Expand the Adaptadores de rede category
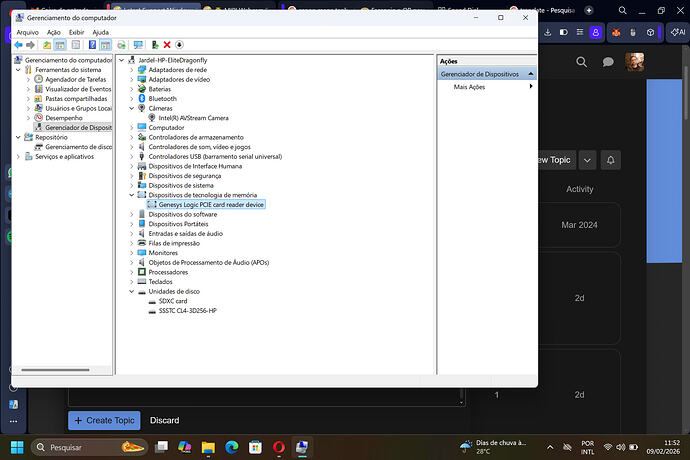This screenshot has width=690, height=460. coord(131,70)
